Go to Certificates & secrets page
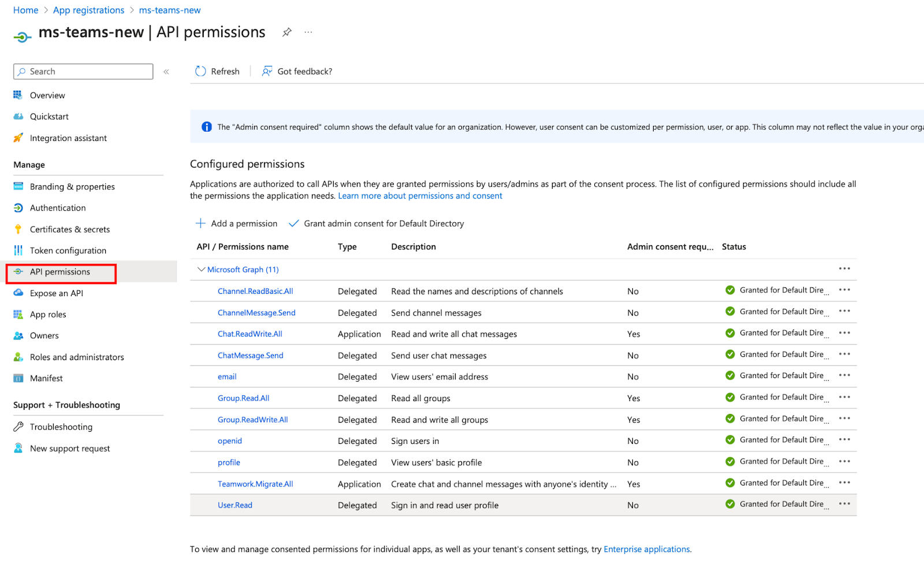 [70, 229]
